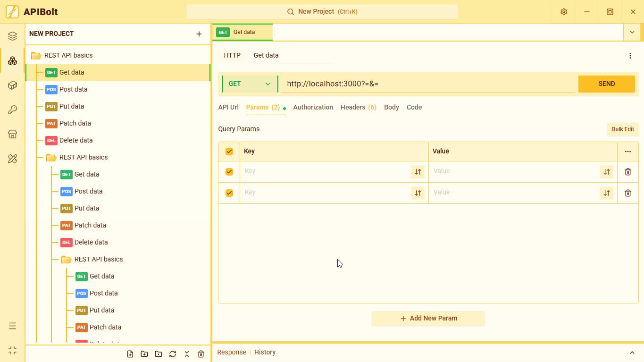Screen dimensions: 644x362
Task: Click the collapse all icon in tree toolbar
Action: [187, 354]
